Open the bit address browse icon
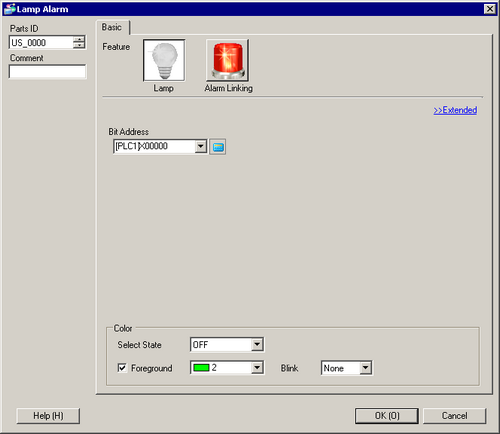 218,147
